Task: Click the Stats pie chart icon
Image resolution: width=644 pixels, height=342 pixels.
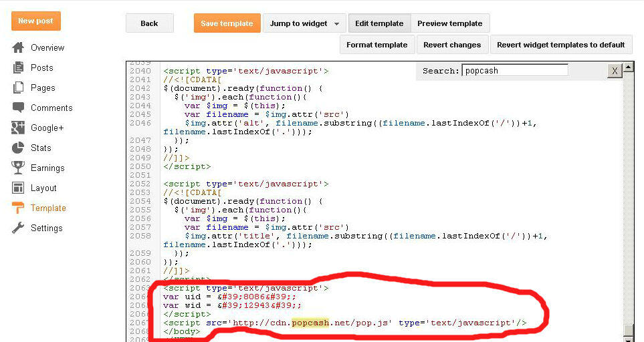Action: [x=18, y=148]
